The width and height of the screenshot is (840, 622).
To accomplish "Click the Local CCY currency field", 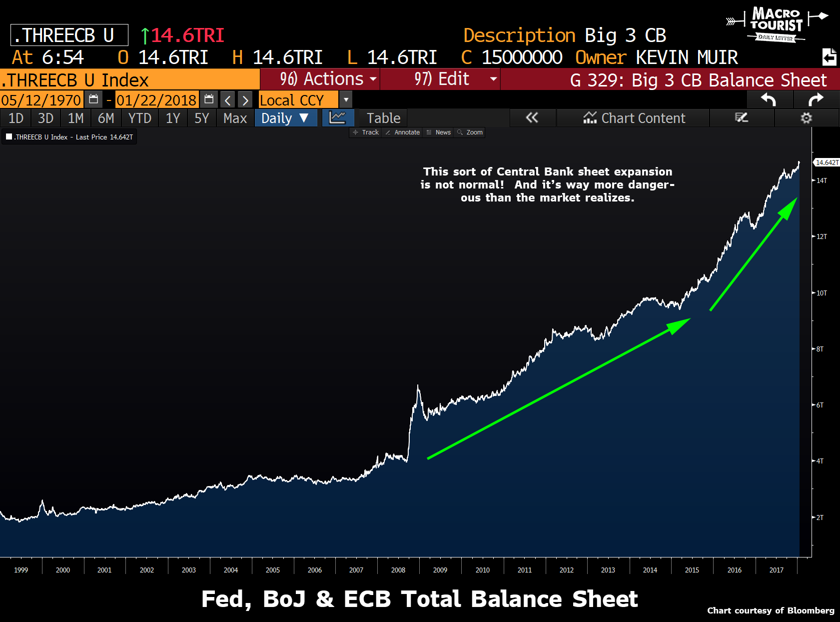I will (298, 100).
